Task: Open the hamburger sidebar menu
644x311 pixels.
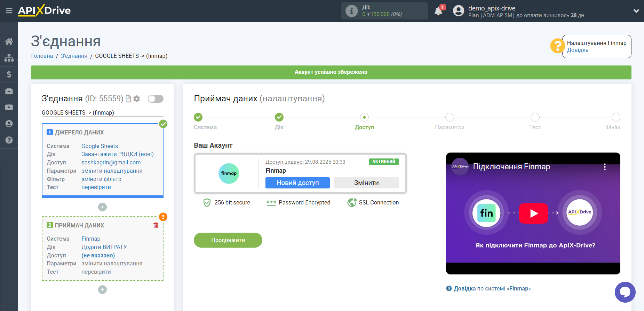Action: coord(9,11)
